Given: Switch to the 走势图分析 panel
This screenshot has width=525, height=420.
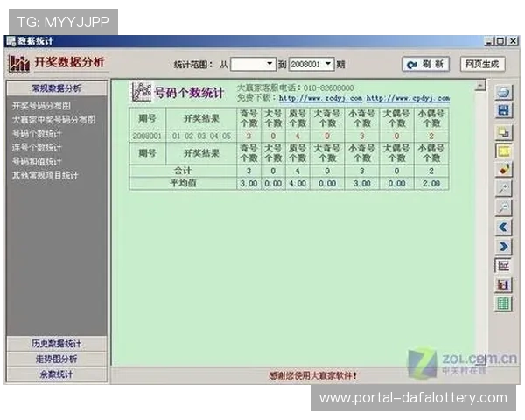Looking at the screenshot, I should [x=57, y=359].
